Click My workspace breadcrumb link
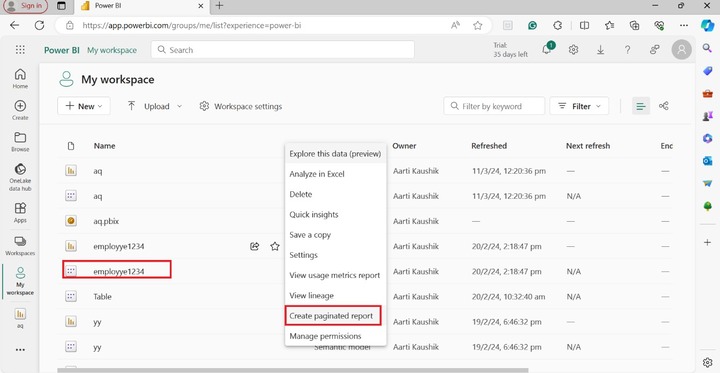The height and width of the screenshot is (373, 720). click(x=112, y=50)
